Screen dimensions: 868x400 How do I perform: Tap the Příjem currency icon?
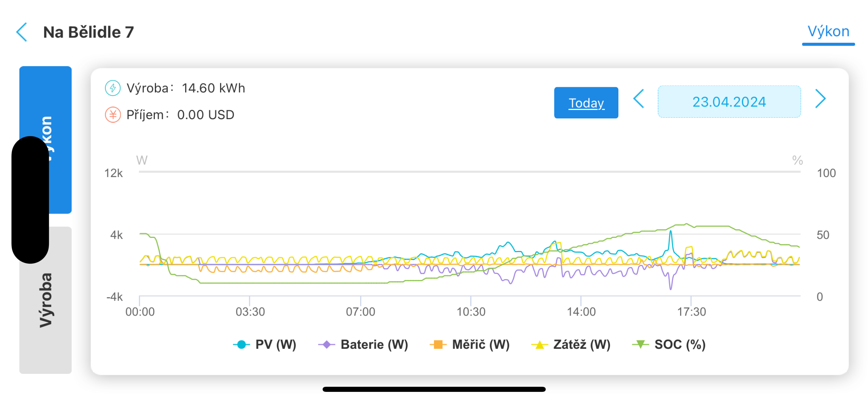(112, 115)
